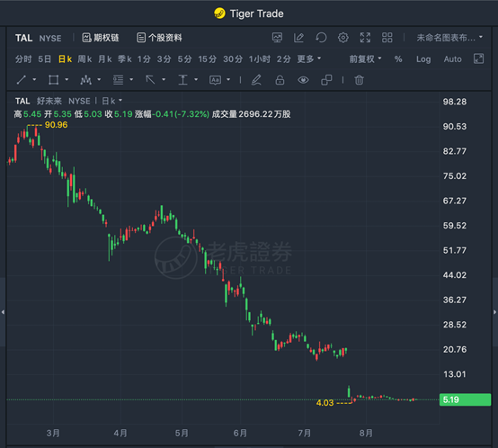Switch to the 5日 tab
This screenshot has height=448, width=498.
[x=44, y=59]
